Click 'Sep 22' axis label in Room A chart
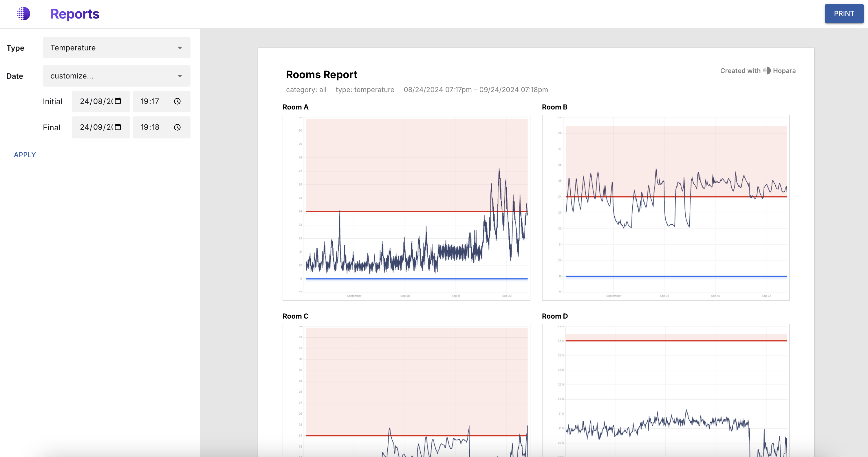The width and height of the screenshot is (868, 457). [507, 296]
